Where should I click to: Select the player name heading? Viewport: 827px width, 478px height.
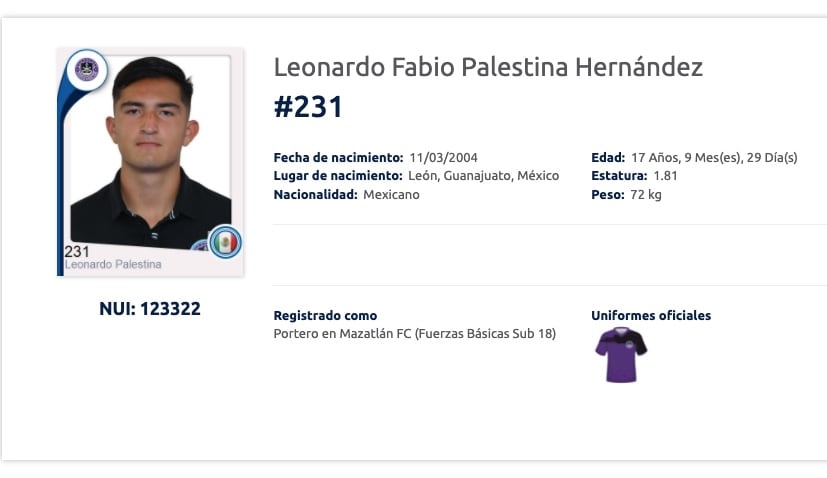tap(488, 68)
